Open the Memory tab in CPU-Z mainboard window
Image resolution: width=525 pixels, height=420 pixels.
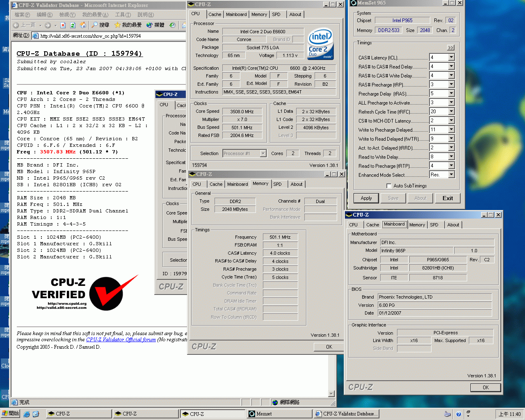click(x=417, y=225)
